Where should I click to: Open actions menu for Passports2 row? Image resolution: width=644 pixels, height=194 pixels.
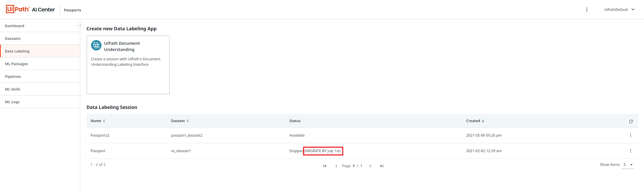click(x=631, y=135)
